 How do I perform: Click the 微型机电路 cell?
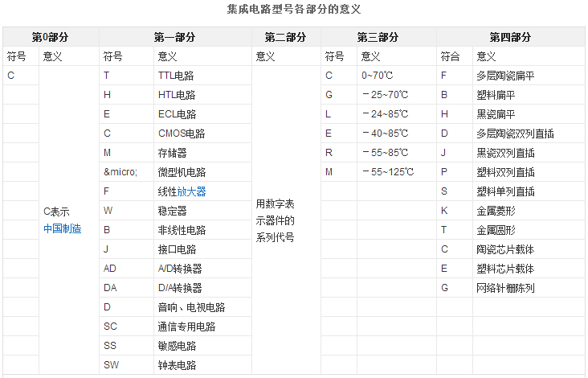click(x=202, y=172)
